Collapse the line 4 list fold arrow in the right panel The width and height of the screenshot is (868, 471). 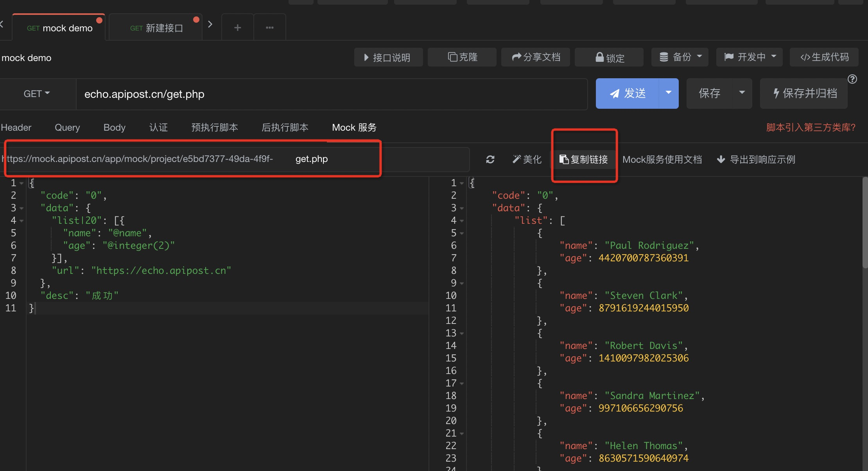pos(462,221)
